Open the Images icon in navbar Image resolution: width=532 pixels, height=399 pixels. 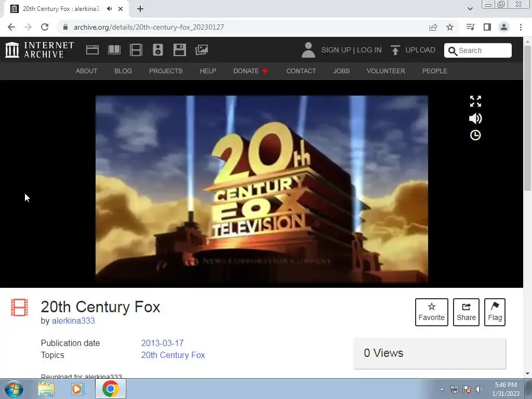pos(202,50)
